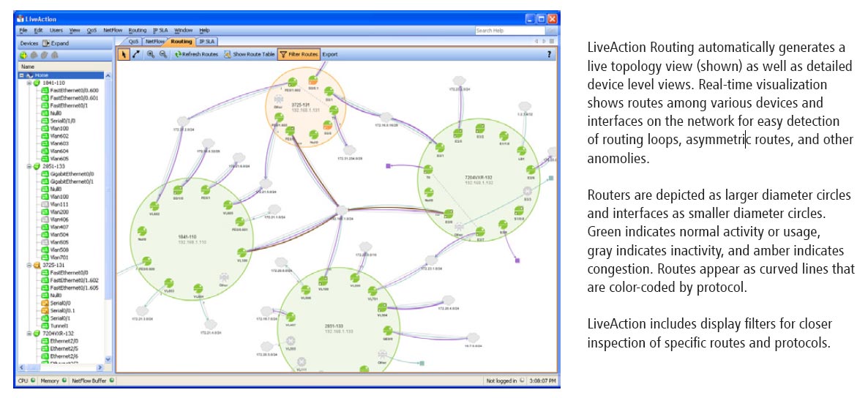
Task: Select Vlan111 in the device tree
Action: 53,204
